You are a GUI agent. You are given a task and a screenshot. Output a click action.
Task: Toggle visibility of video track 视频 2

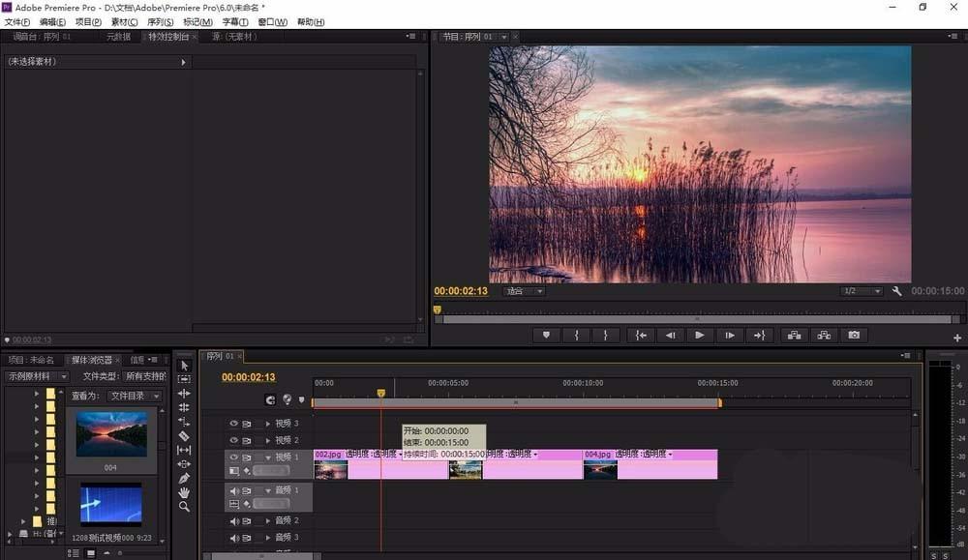[233, 440]
